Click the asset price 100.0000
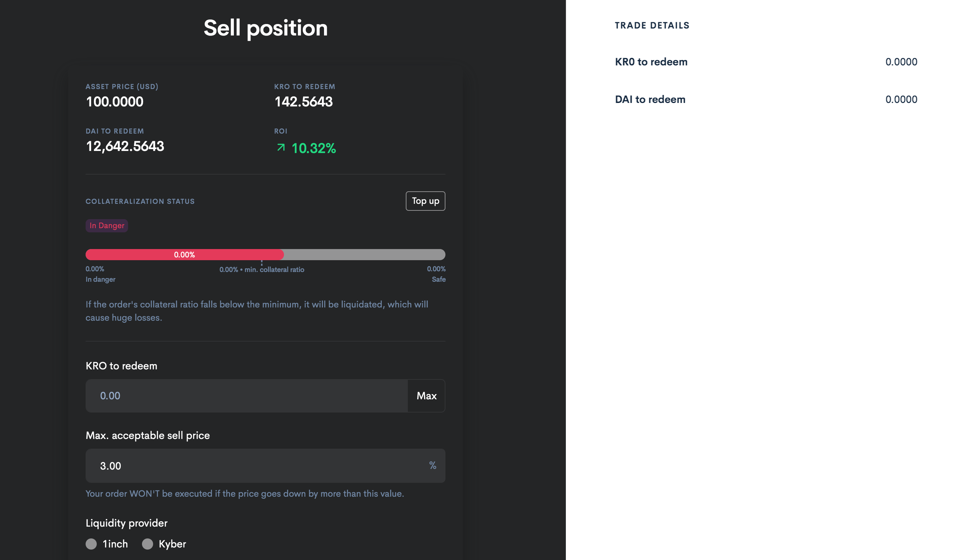 115,101
